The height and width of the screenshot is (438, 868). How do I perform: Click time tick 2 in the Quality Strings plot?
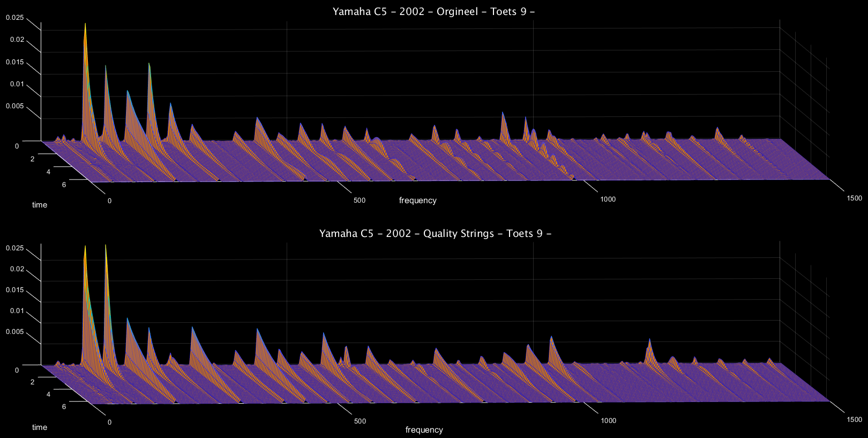click(x=33, y=382)
